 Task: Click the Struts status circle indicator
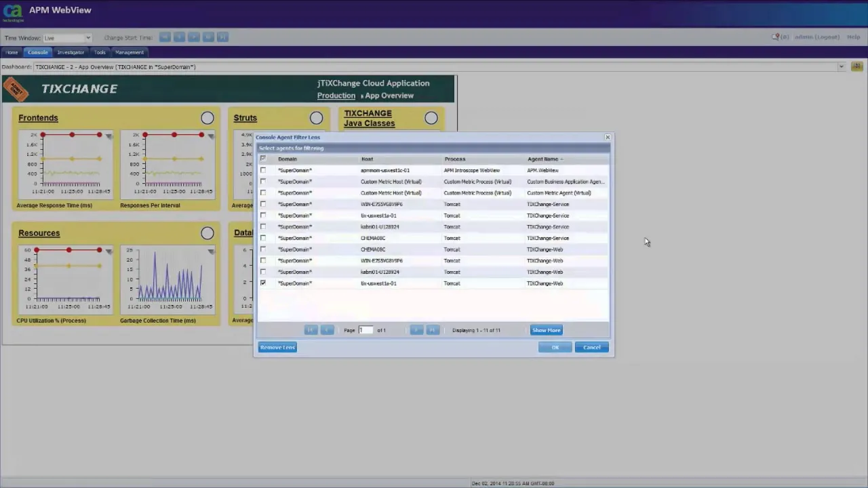pyautogui.click(x=317, y=118)
